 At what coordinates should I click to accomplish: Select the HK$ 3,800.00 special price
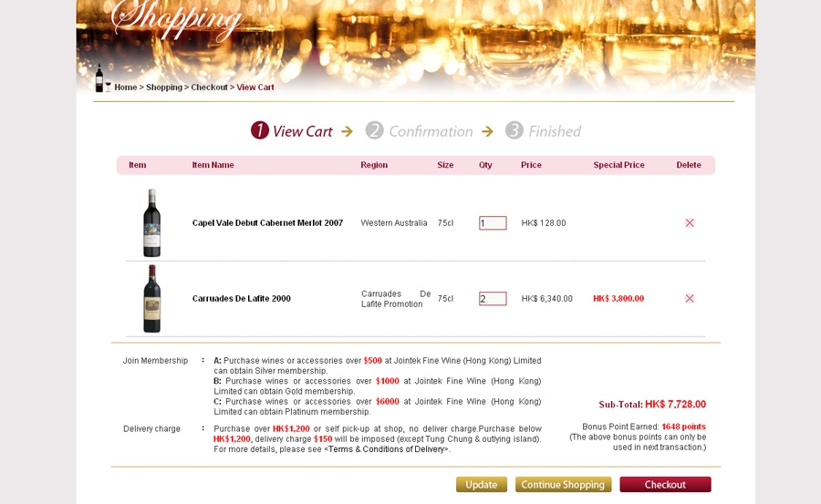pyautogui.click(x=618, y=298)
